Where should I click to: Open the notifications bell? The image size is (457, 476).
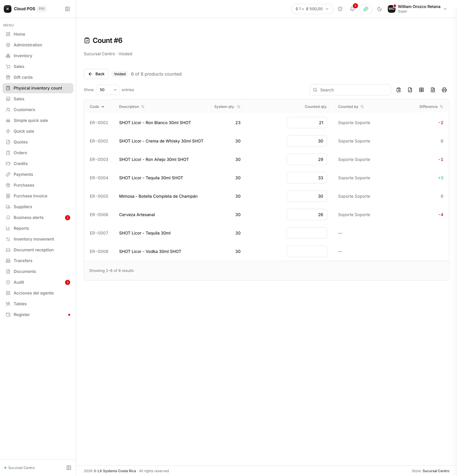click(352, 9)
